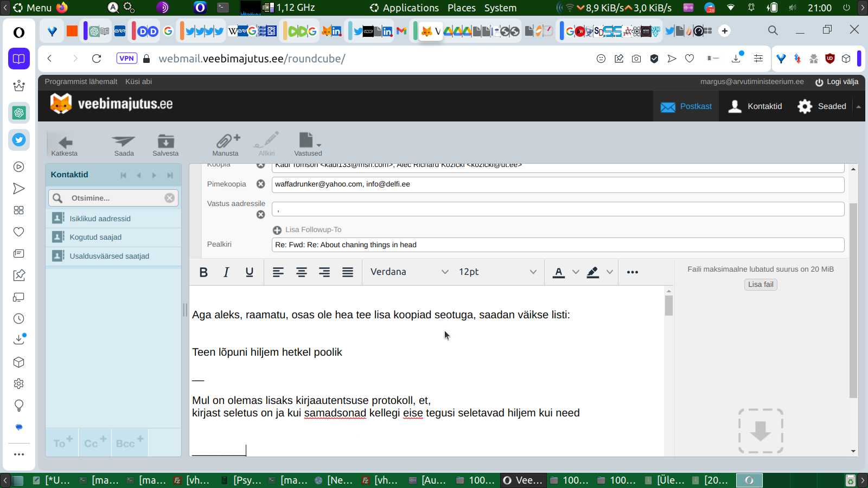Screen dimensions: 868x488
Task: Open the 12pt font size dropdown
Action: coord(497,272)
